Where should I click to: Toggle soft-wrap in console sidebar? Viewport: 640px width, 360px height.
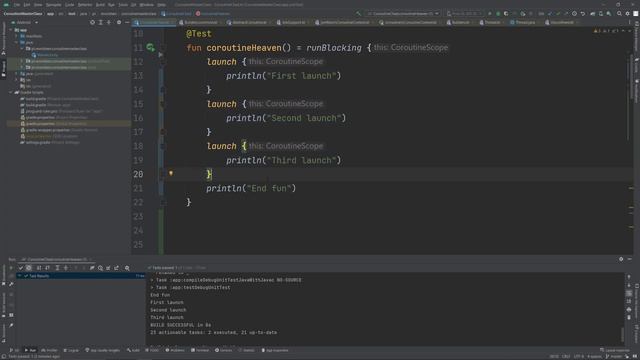(x=629, y=293)
